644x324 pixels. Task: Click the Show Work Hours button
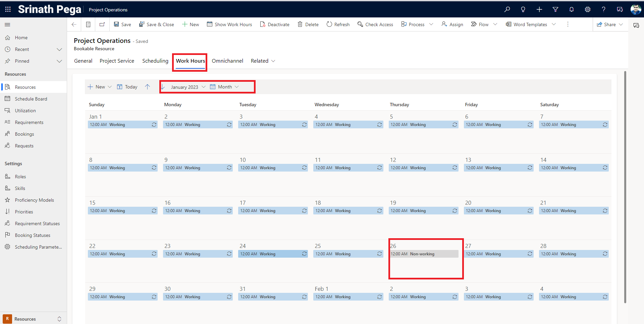click(x=229, y=24)
